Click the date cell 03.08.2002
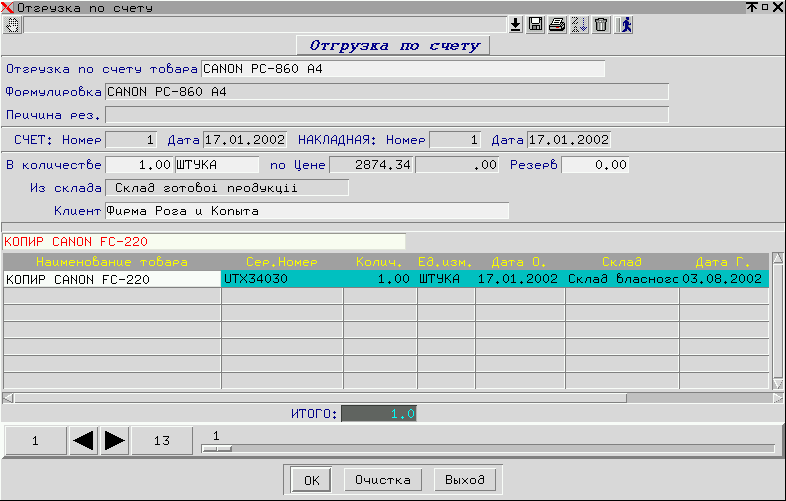Screen dimensions: 786x501 pos(723,279)
